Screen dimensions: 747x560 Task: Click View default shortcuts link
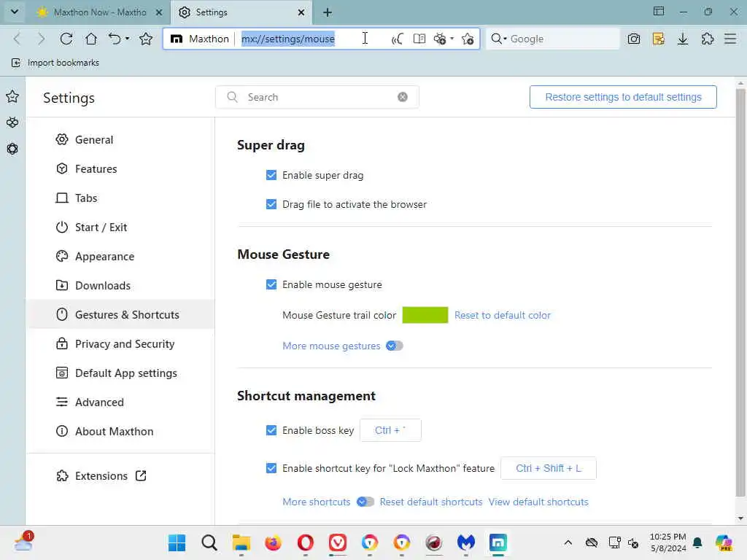(538, 502)
